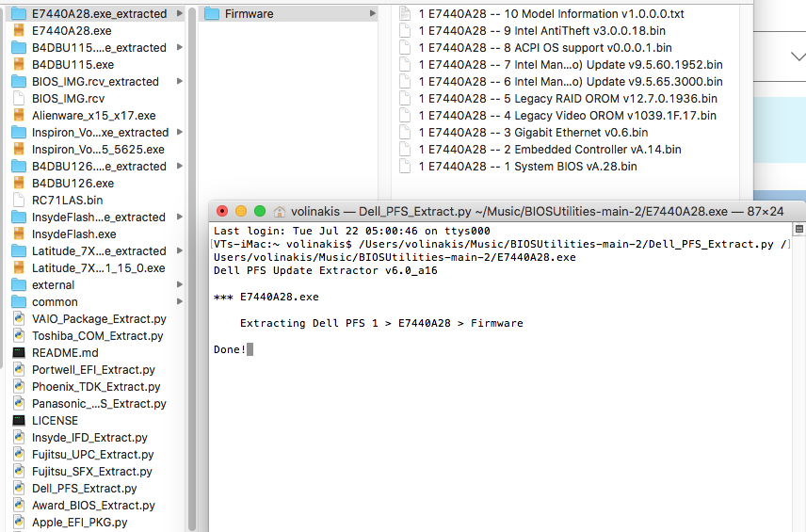Click the Dell_PFS_Extract.py Python icon
Screen dimensions: 806x532
tap(19, 489)
